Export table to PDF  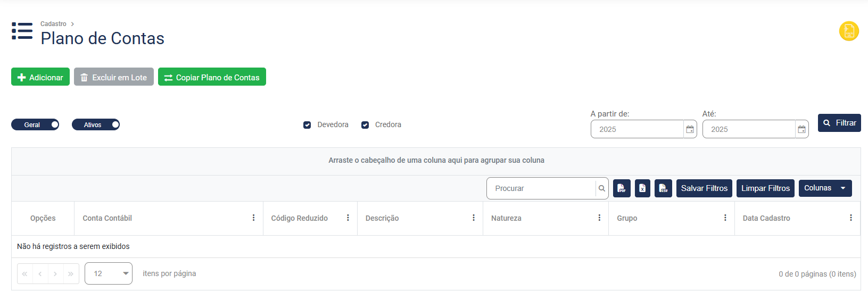622,188
